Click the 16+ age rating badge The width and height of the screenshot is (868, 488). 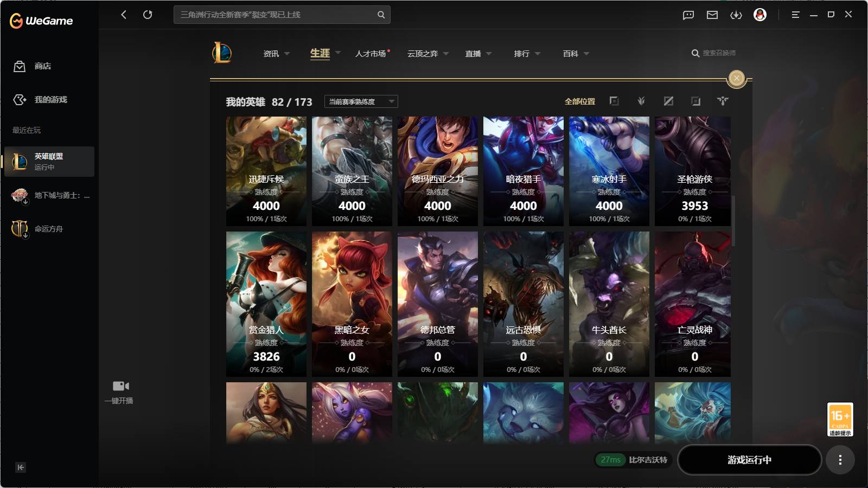[840, 419]
